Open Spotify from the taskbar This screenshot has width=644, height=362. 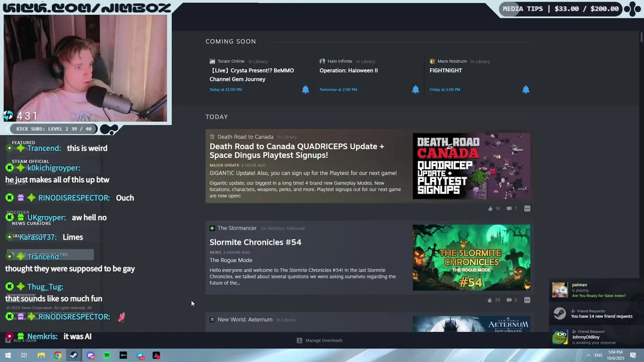pyautogui.click(x=107, y=355)
